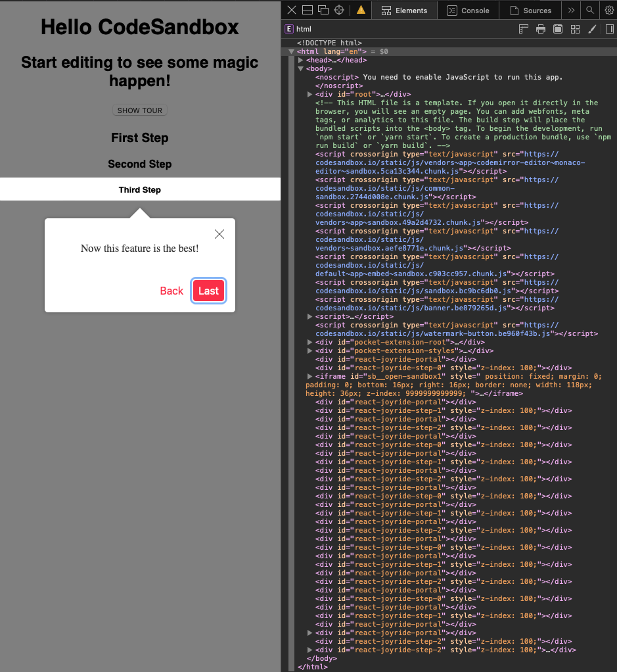Toggle compositing borders grid icon

575,29
